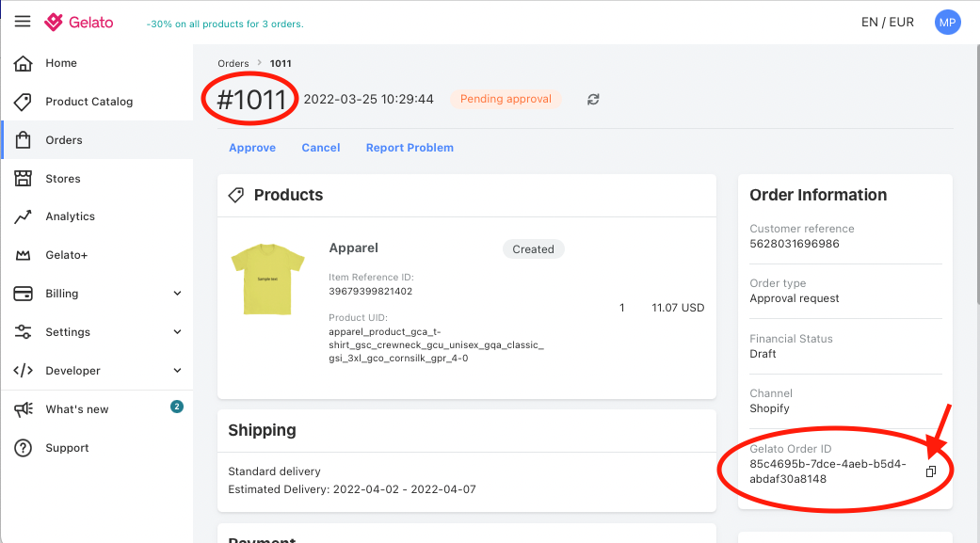Click the Settings sliders icon

(24, 332)
